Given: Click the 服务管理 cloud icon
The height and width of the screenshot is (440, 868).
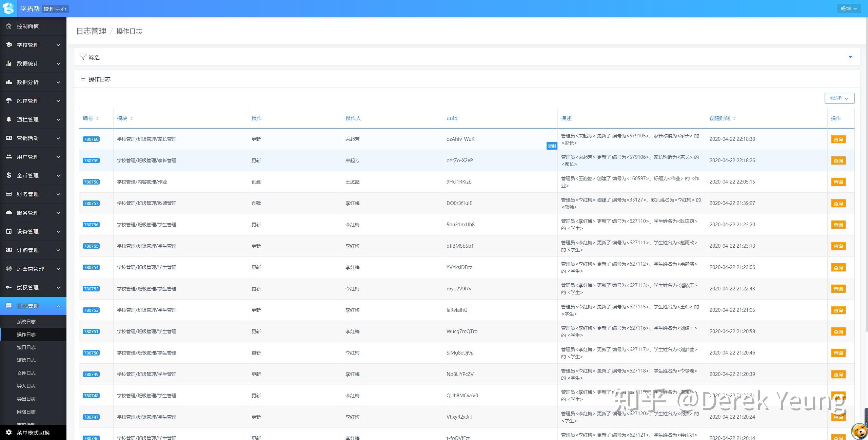Looking at the screenshot, I should [x=9, y=213].
